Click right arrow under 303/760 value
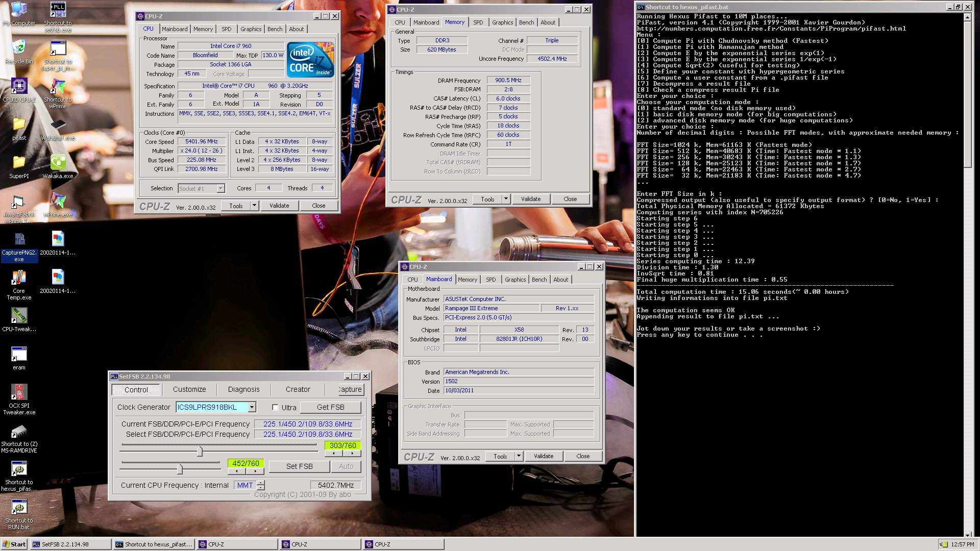This screenshot has height=551, width=980. [352, 453]
